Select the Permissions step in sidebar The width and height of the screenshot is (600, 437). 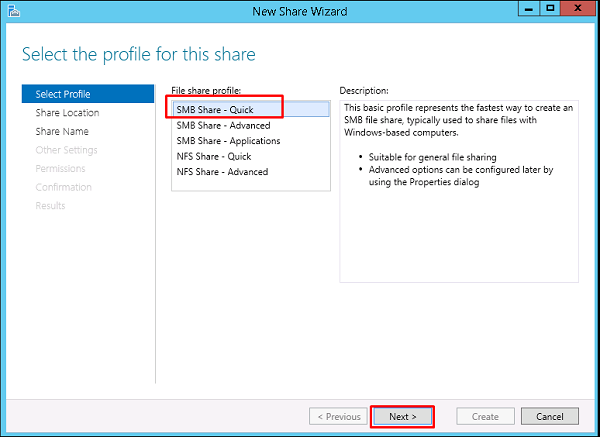pyautogui.click(x=60, y=168)
